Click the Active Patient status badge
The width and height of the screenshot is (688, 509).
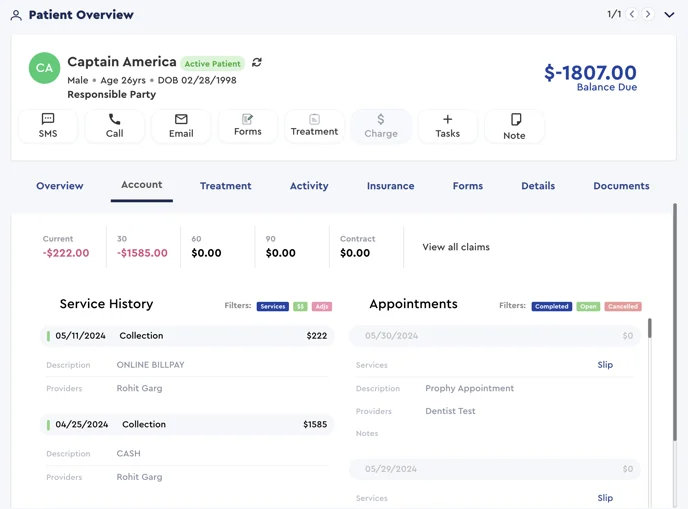point(212,64)
